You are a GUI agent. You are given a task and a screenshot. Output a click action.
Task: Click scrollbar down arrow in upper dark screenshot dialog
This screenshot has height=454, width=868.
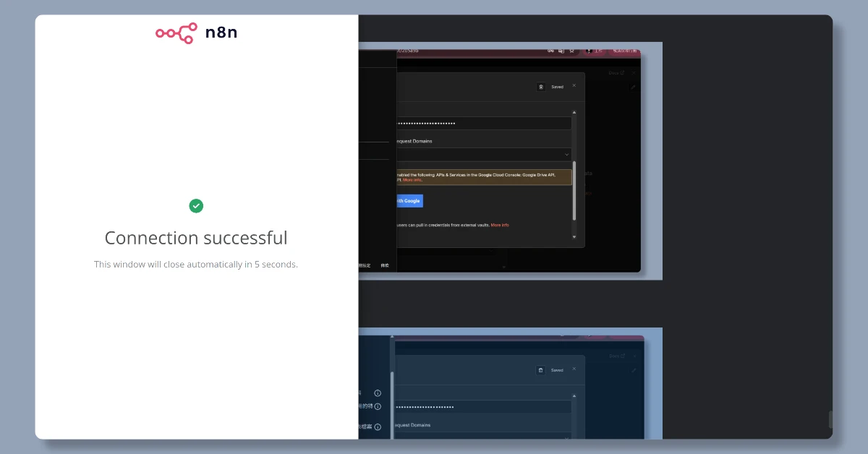pos(574,236)
